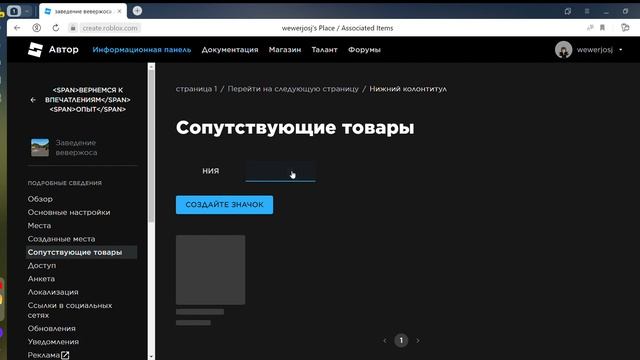The width and height of the screenshot is (640, 360).
Task: Open Магазин in top navigation
Action: tap(285, 50)
